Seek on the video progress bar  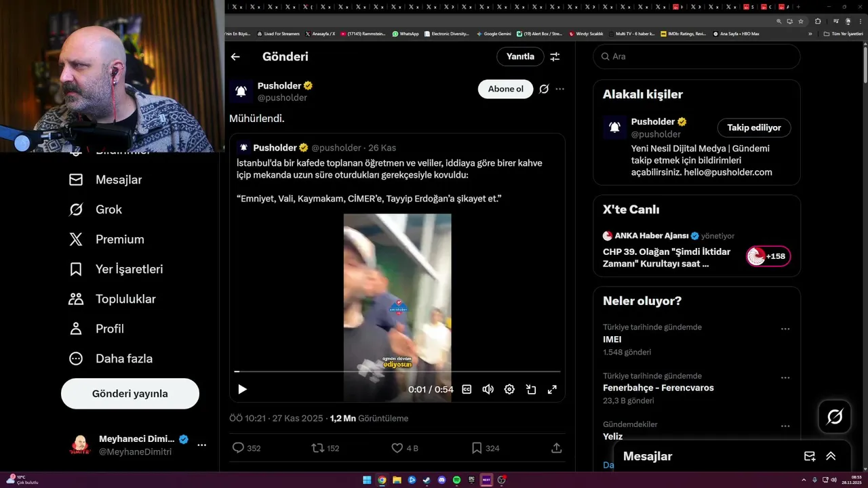(x=397, y=371)
